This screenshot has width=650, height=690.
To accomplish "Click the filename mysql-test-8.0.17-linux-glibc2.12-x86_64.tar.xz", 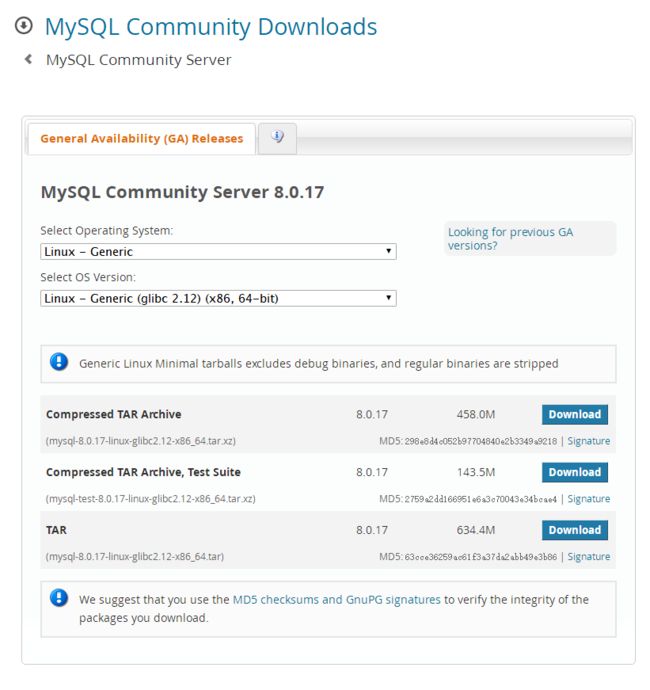I will (x=151, y=499).
